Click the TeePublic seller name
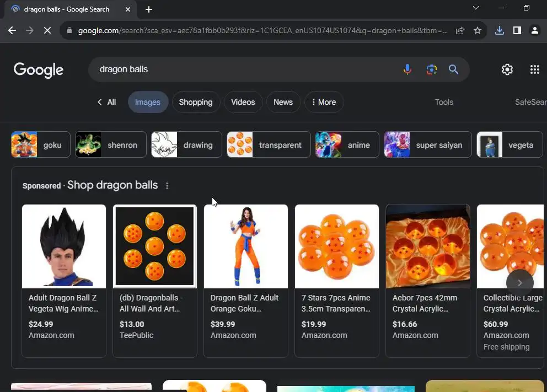The width and height of the screenshot is (547, 392). pos(136,336)
